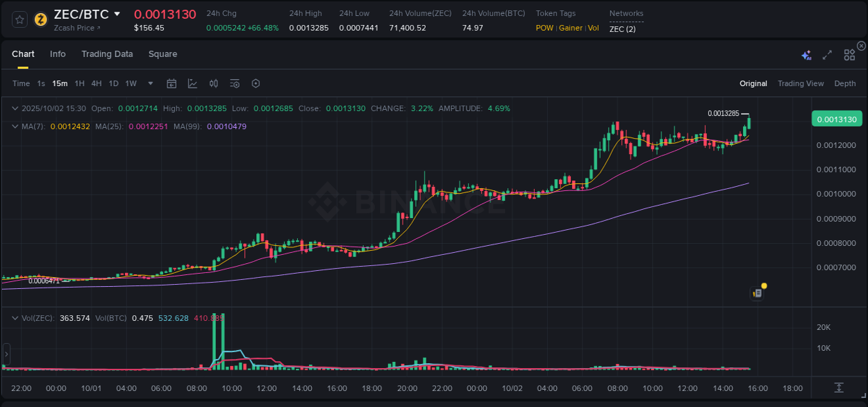868x407 pixels.
Task: Open chart settings via the hexagon gear icon
Action: tap(256, 83)
